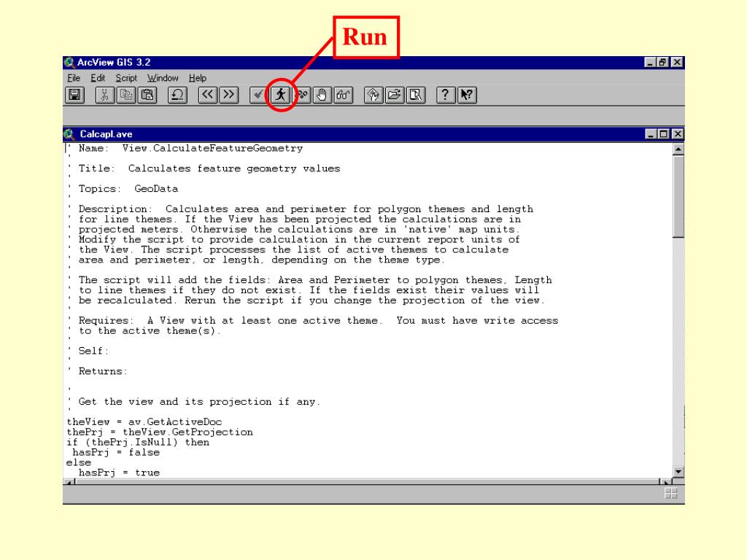Click the Copy toolbar icon
Screen dimensions: 747x560
pyautogui.click(x=125, y=96)
